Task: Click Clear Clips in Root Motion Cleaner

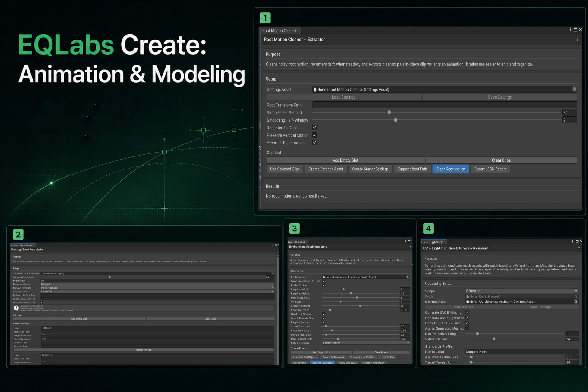Action: (x=501, y=160)
